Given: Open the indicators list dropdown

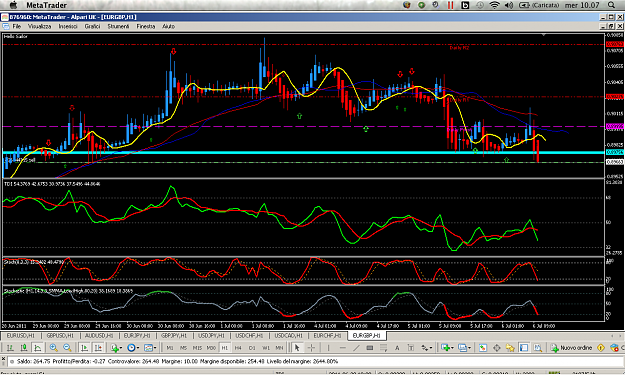Looking at the screenshot, I should pyautogui.click(x=116, y=348).
